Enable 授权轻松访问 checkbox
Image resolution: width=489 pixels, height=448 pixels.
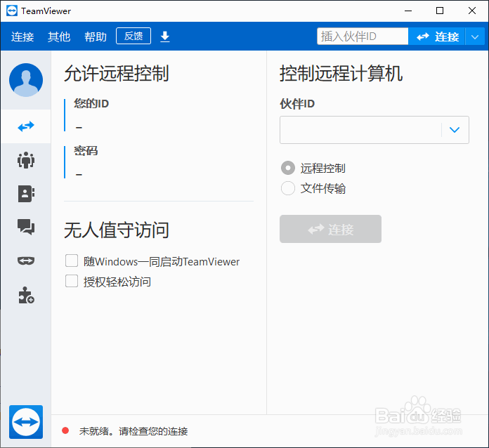72,281
